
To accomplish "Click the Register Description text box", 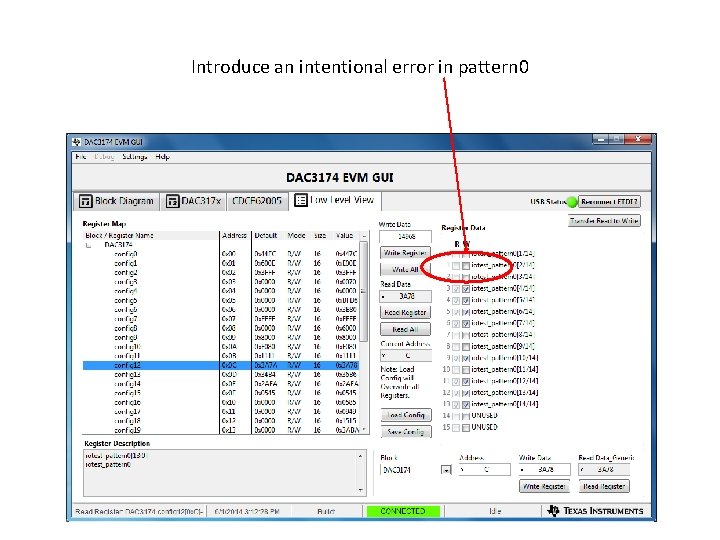I will pyautogui.click(x=225, y=473).
